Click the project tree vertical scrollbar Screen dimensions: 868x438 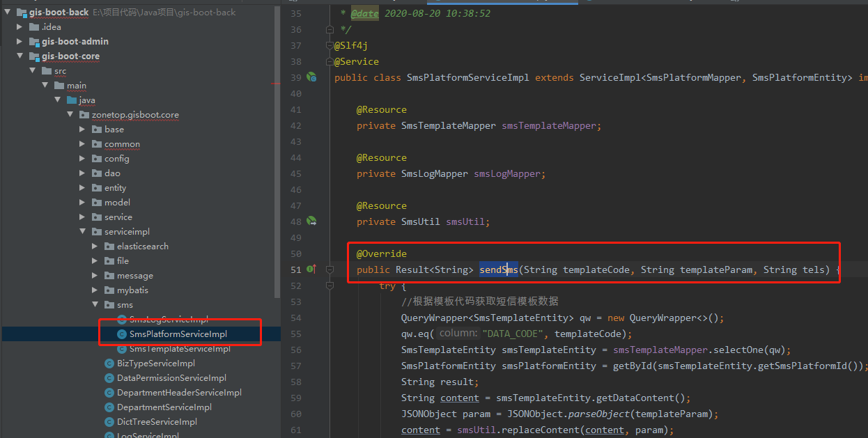(277, 139)
